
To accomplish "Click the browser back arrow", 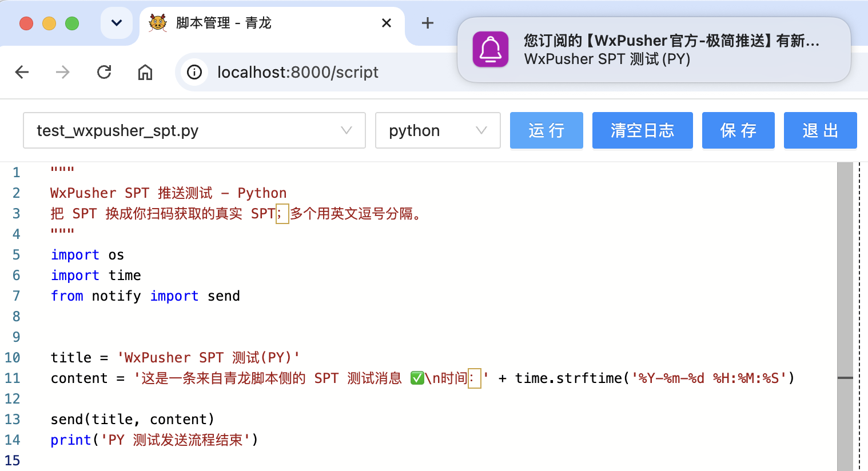I will pyautogui.click(x=22, y=72).
